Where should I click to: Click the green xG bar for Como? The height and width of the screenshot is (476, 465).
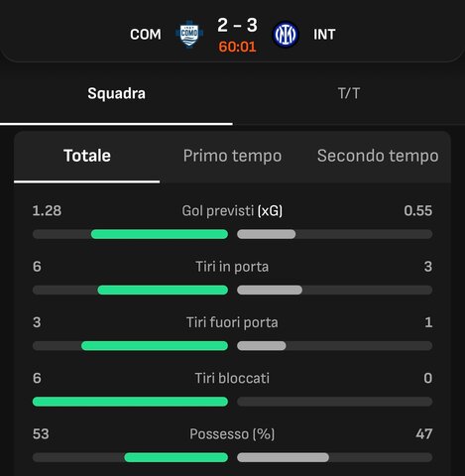[160, 234]
